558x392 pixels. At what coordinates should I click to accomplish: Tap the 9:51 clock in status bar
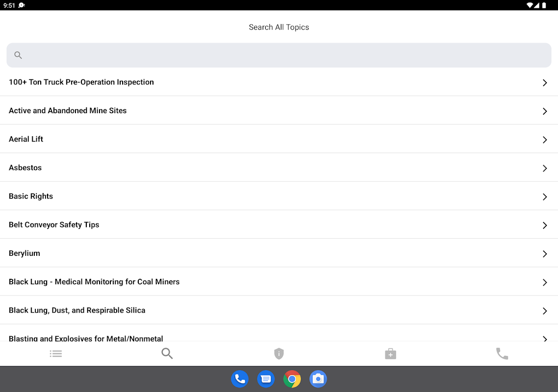pyautogui.click(x=9, y=5)
